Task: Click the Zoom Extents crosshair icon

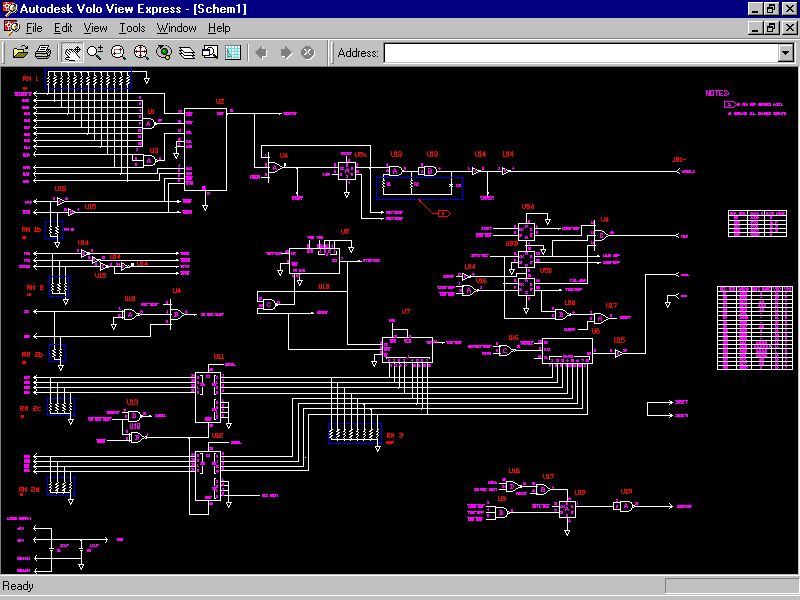Action: pyautogui.click(x=141, y=52)
